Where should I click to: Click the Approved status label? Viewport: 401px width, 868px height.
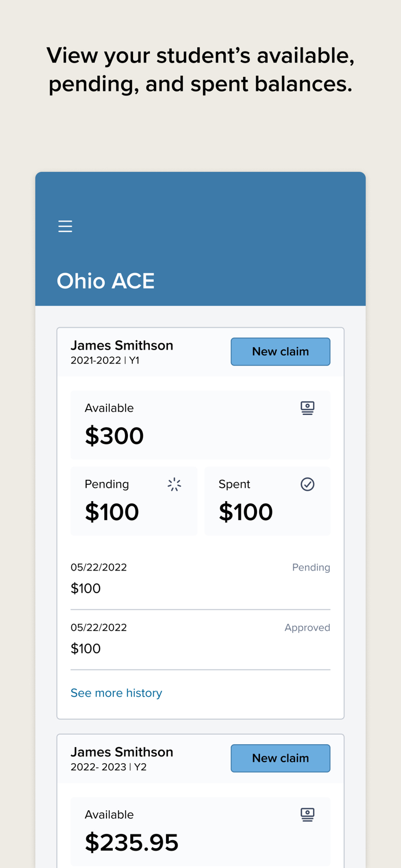[x=307, y=627]
